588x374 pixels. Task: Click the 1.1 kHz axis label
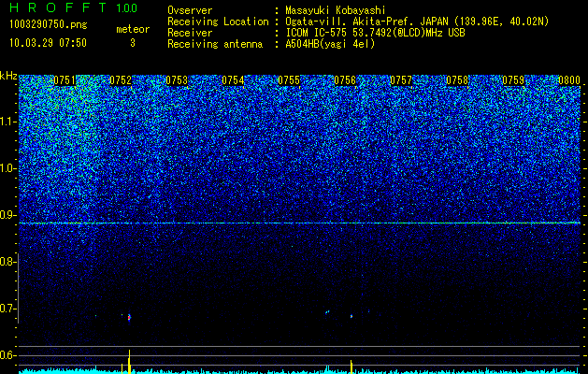pyautogui.click(x=8, y=122)
